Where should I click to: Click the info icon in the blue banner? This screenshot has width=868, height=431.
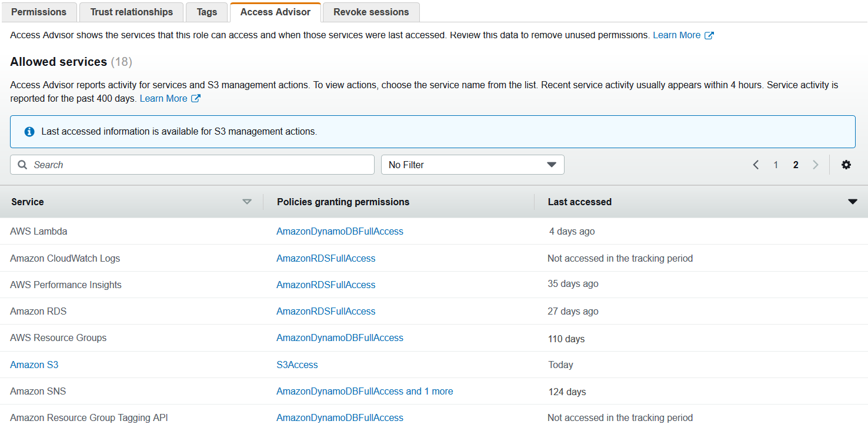tap(29, 131)
